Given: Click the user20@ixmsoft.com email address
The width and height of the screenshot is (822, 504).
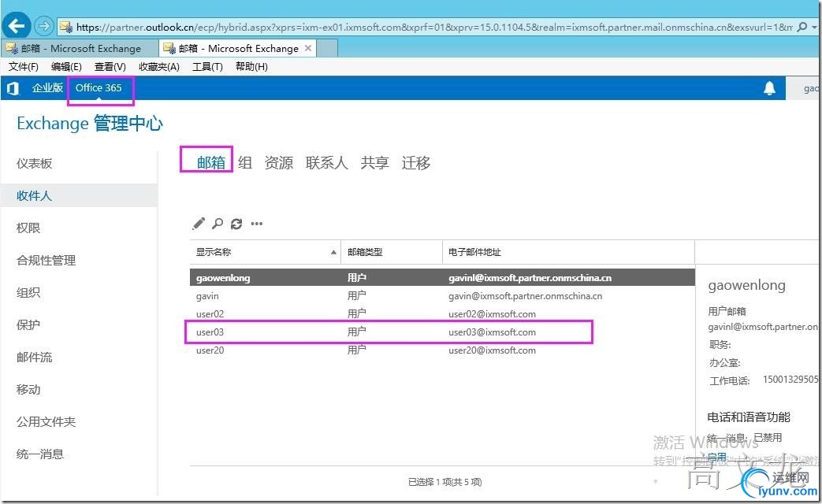Looking at the screenshot, I should tap(493, 350).
